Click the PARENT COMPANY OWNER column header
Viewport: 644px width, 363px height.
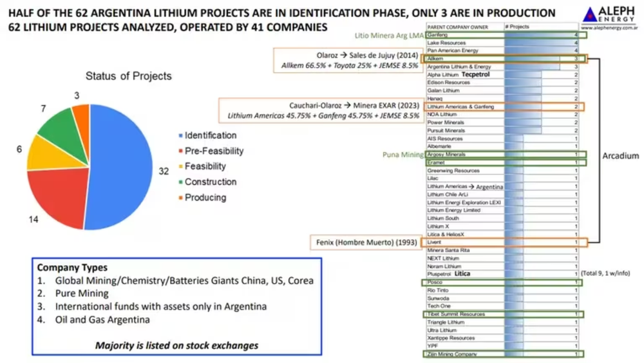[457, 27]
